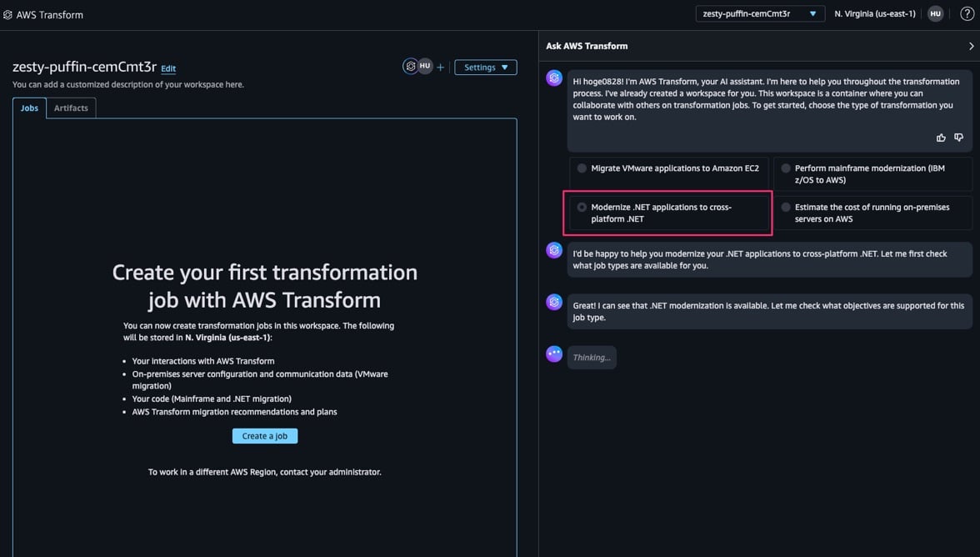Click the workspace description text under the title

click(x=128, y=84)
